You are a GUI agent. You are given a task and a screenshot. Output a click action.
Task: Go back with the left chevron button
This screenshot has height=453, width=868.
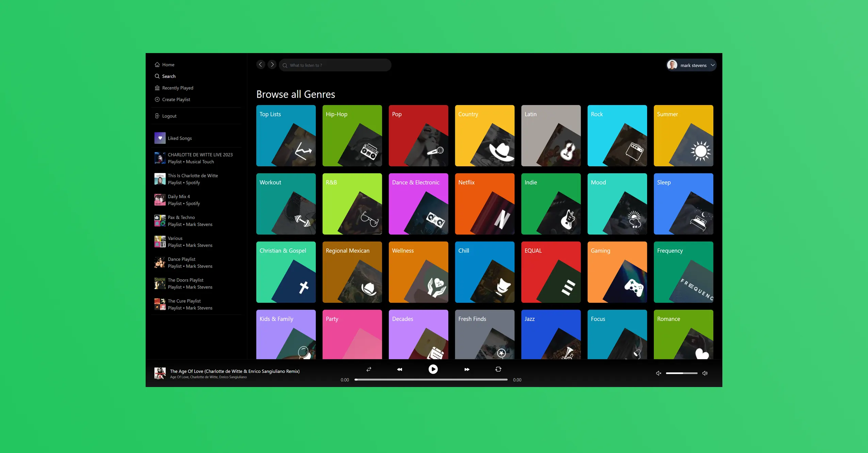261,65
